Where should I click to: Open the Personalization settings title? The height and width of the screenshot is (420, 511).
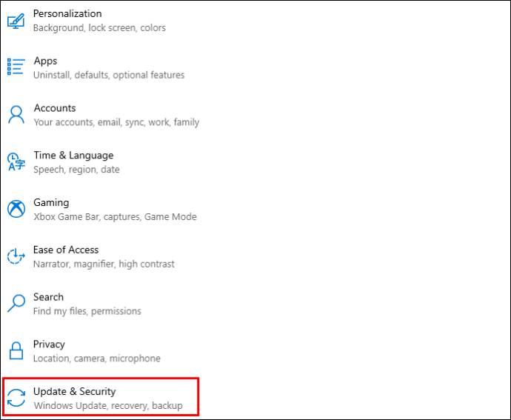click(x=67, y=13)
